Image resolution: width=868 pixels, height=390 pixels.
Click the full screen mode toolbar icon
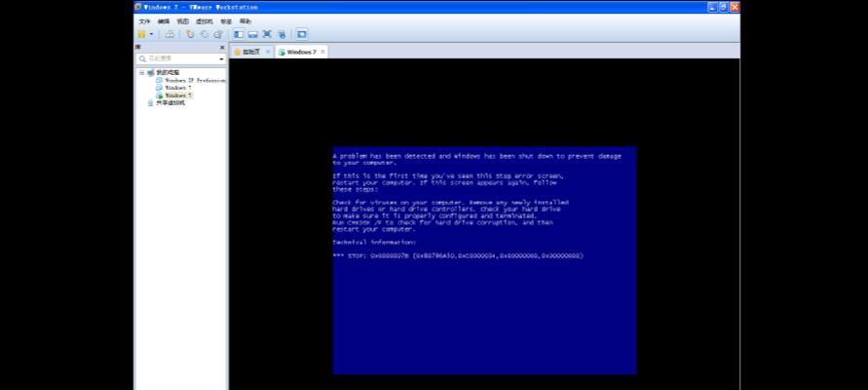[267, 34]
